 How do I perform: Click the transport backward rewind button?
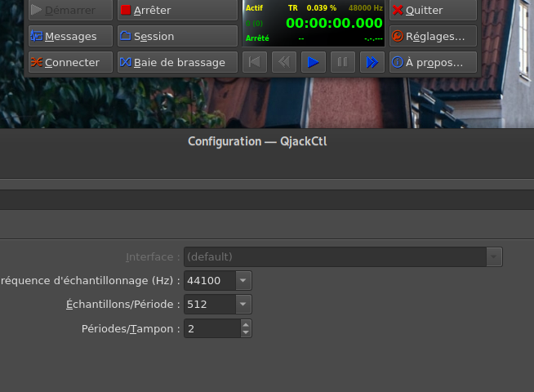pyautogui.click(x=284, y=62)
